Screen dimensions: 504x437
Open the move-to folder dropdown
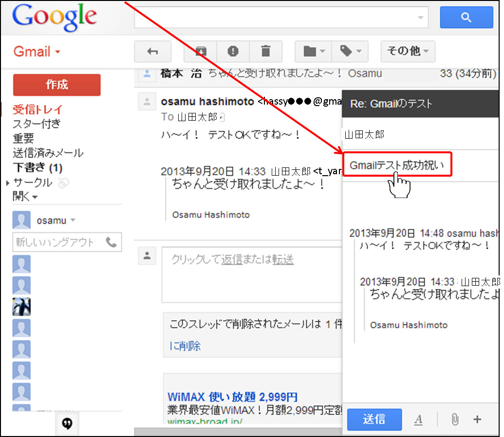[314, 51]
